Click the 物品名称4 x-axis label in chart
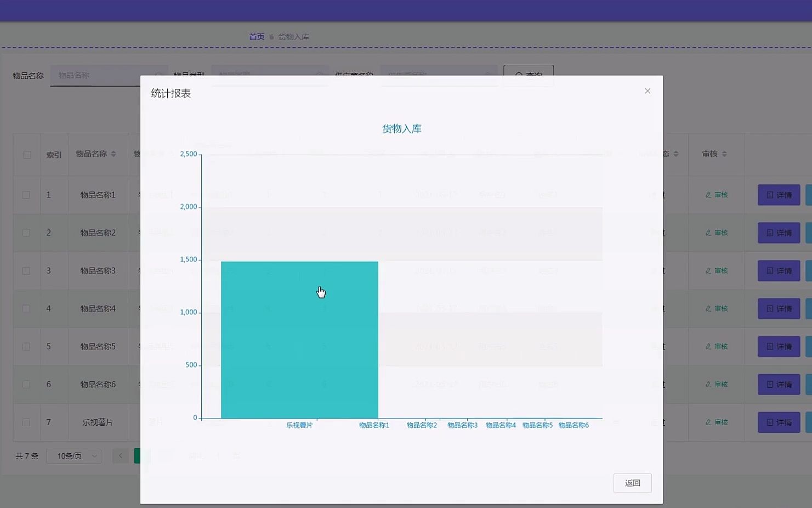The image size is (812, 508). 501,425
